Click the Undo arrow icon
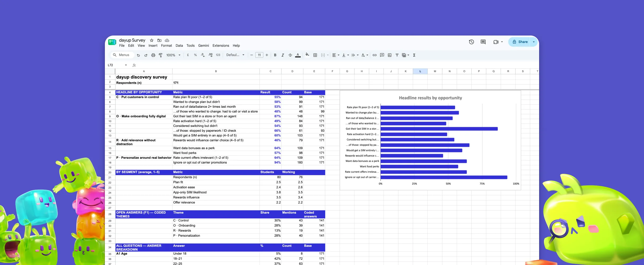Screen dimensions: 644x265 138,55
